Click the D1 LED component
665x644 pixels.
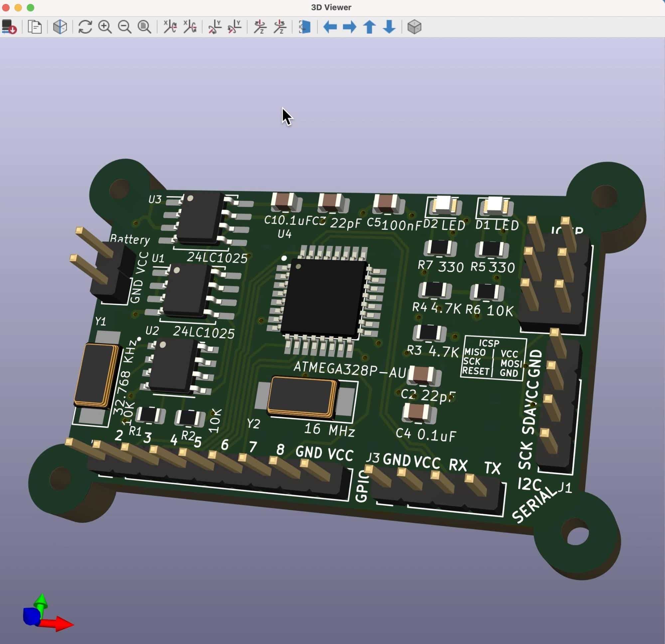pos(495,206)
